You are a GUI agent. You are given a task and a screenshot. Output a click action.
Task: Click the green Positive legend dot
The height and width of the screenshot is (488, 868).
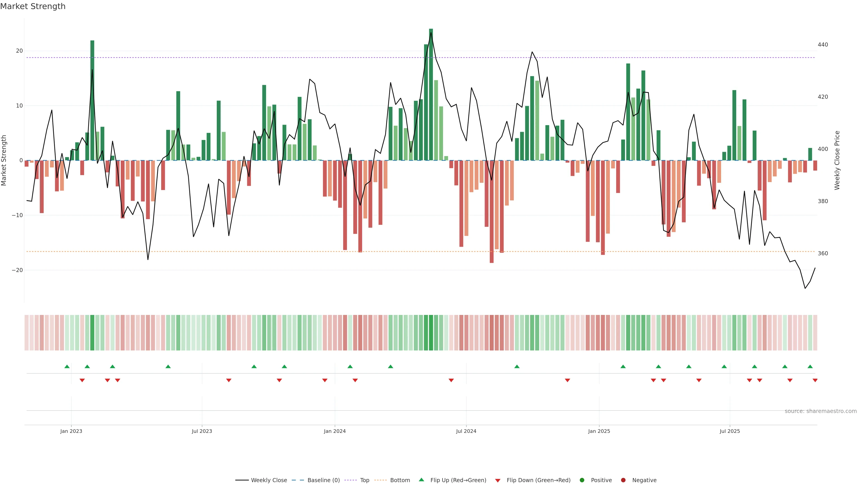point(582,480)
